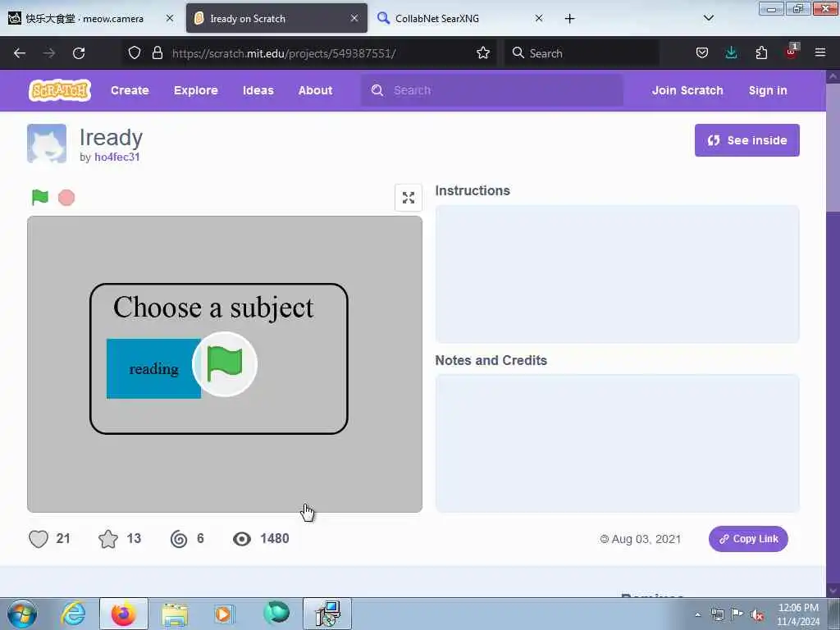Close the meow.camera tab

click(x=169, y=18)
